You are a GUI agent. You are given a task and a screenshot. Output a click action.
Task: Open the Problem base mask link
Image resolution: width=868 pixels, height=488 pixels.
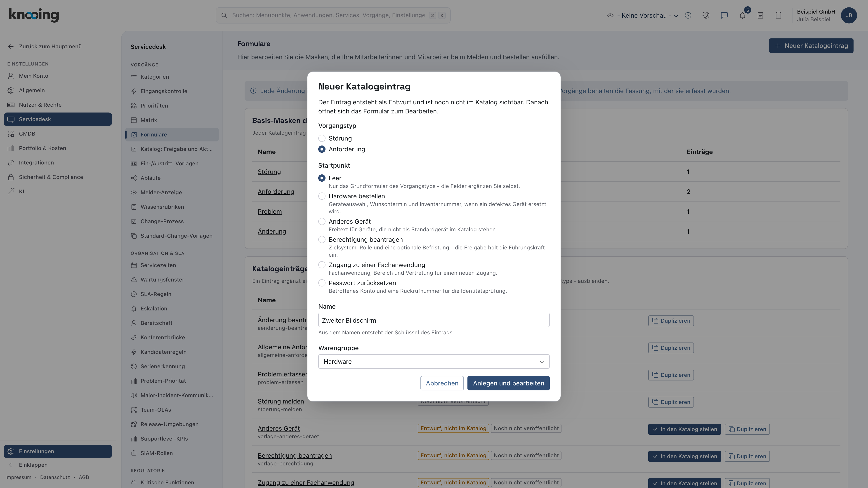pos(270,211)
